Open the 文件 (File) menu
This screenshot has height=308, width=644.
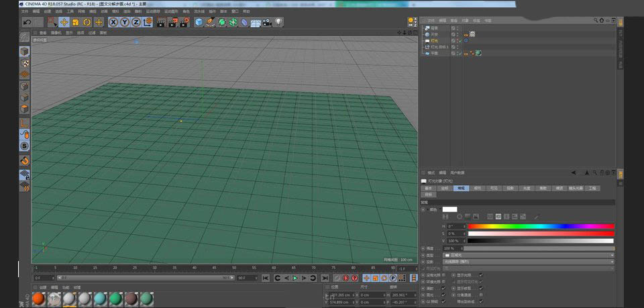click(x=24, y=11)
